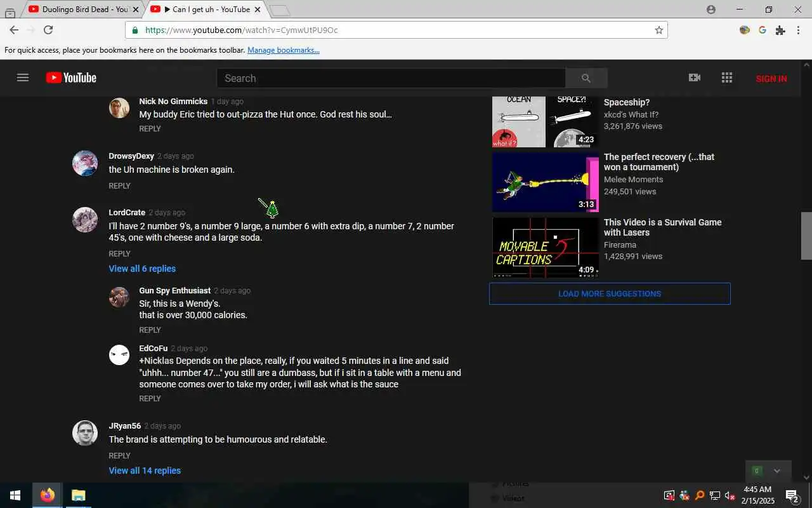The height and width of the screenshot is (508, 812).
Task: Open the extensions puzzle piece icon
Action: [780, 30]
